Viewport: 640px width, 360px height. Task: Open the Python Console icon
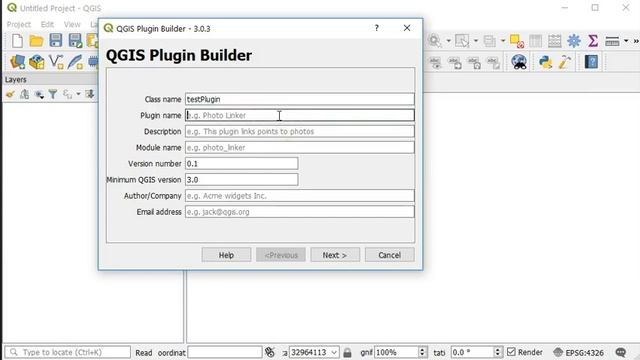545,62
